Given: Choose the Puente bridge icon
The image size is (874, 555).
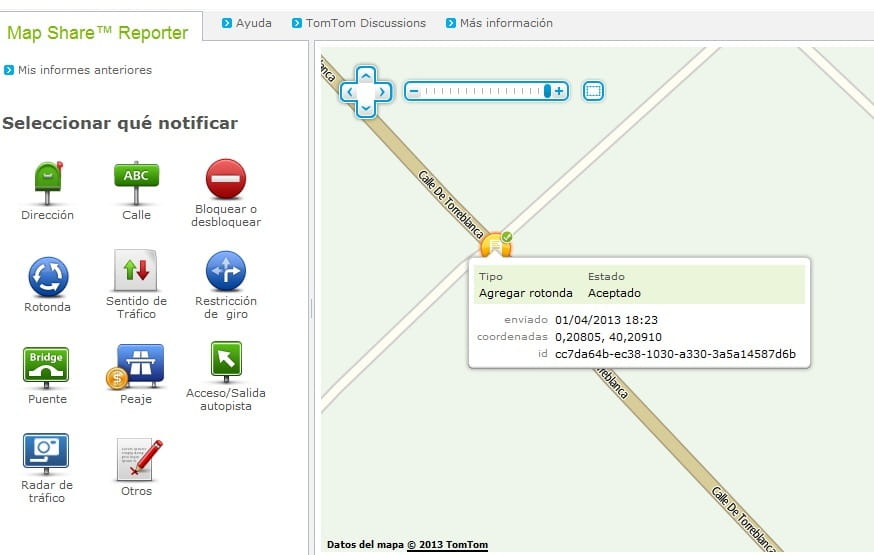Looking at the screenshot, I should (x=47, y=364).
